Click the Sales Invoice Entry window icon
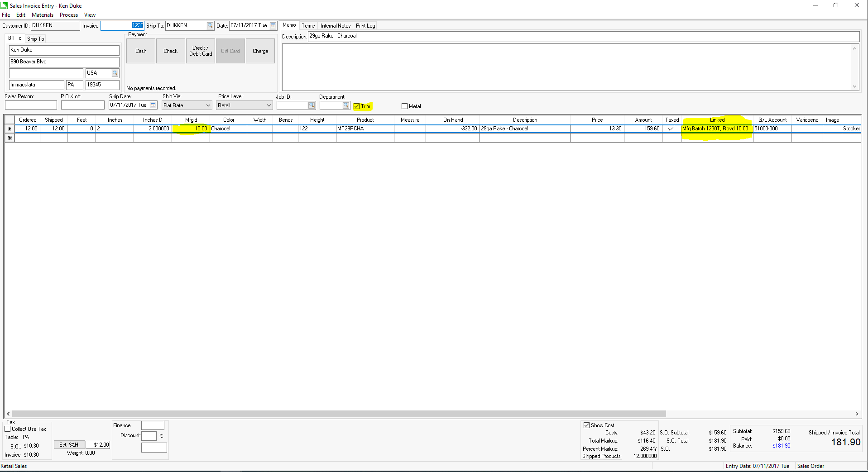 4,5
